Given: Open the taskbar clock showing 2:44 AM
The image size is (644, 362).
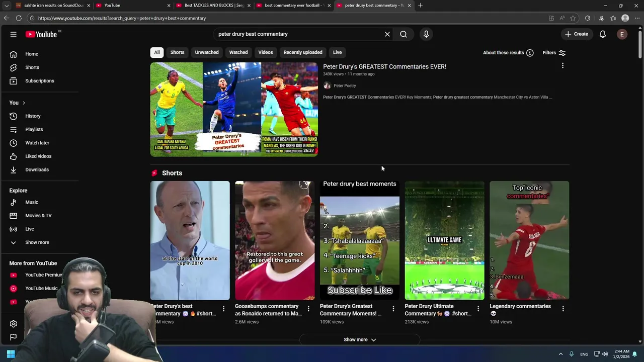Looking at the screenshot, I should tap(622, 354).
